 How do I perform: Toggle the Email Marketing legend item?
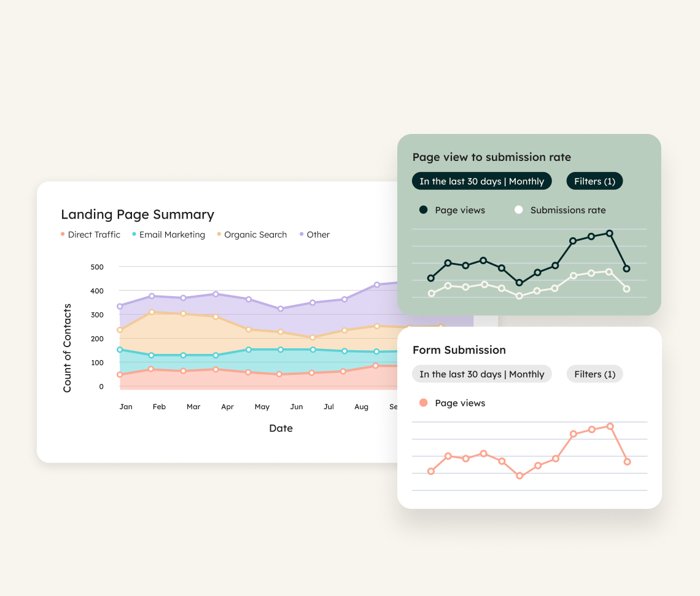[x=168, y=235]
